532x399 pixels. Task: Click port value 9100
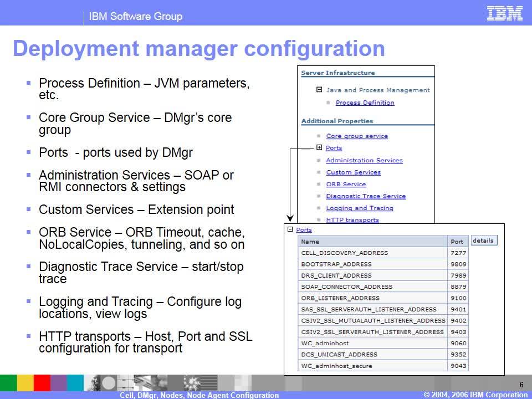pyautogui.click(x=458, y=298)
